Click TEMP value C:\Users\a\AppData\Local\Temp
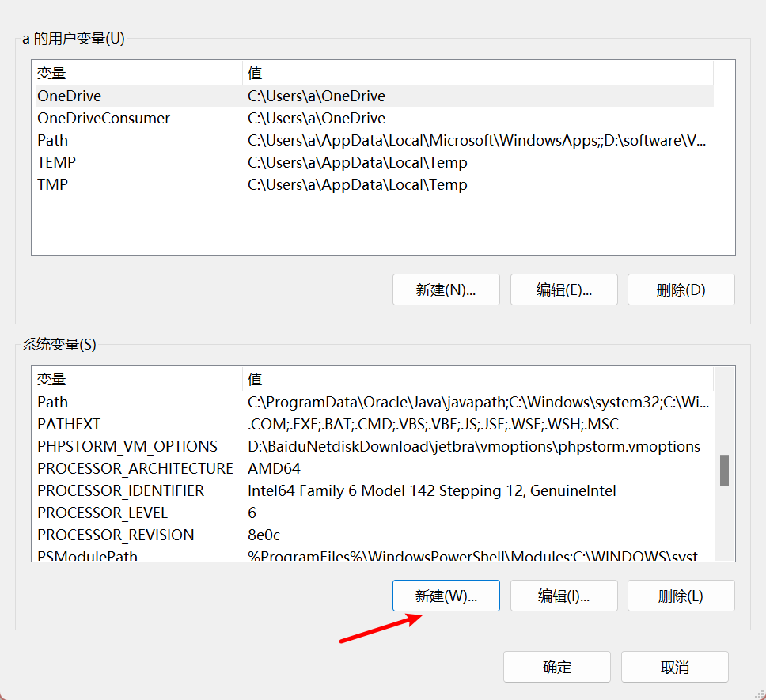 (358, 163)
